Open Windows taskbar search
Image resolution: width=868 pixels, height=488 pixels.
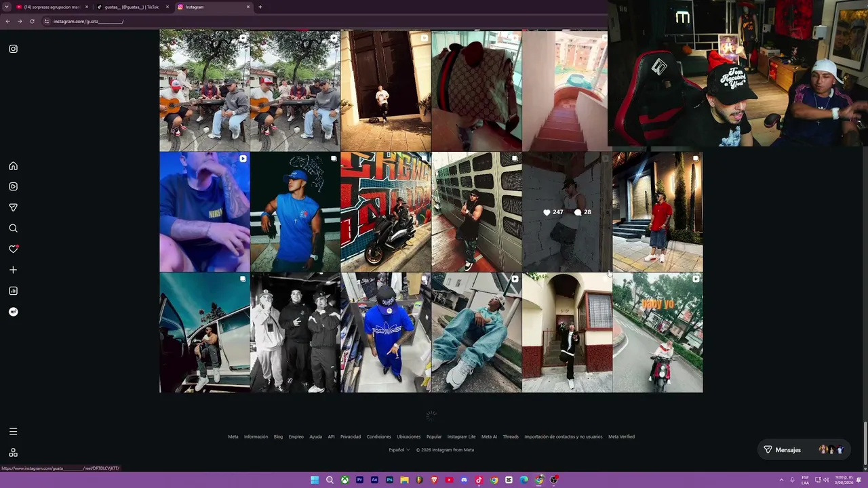coord(330,480)
